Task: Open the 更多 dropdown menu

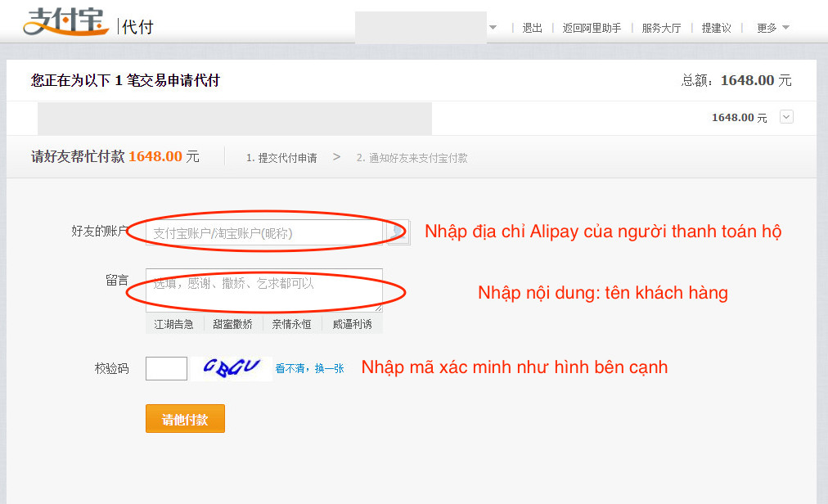Action: 772,28
